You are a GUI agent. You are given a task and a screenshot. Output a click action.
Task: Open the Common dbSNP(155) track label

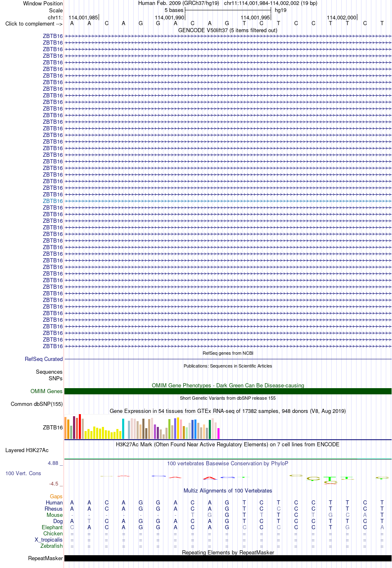[x=37, y=404]
